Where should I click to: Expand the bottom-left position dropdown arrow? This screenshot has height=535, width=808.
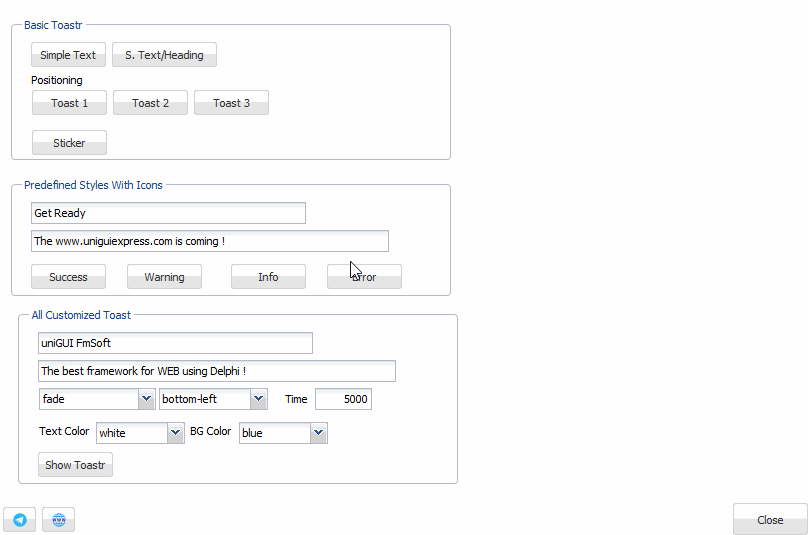259,399
